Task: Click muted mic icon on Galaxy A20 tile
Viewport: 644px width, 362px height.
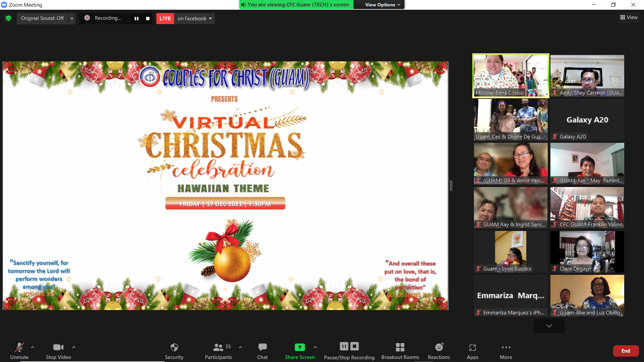Action: [555, 136]
